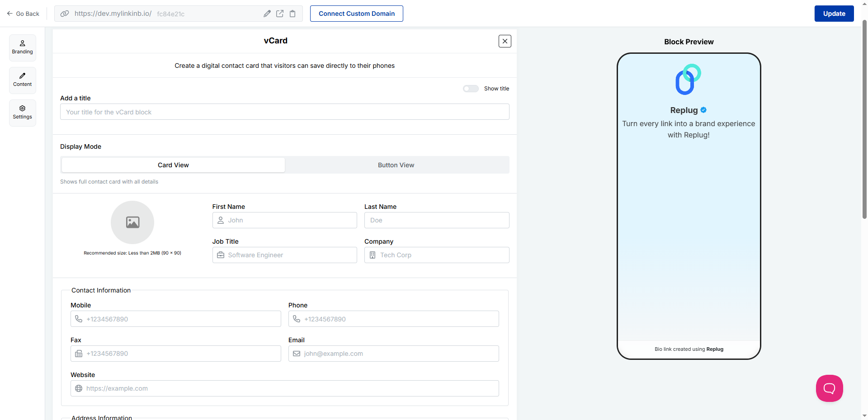868x420 pixels.
Task: Open the Content sidebar panel
Action: [23, 80]
